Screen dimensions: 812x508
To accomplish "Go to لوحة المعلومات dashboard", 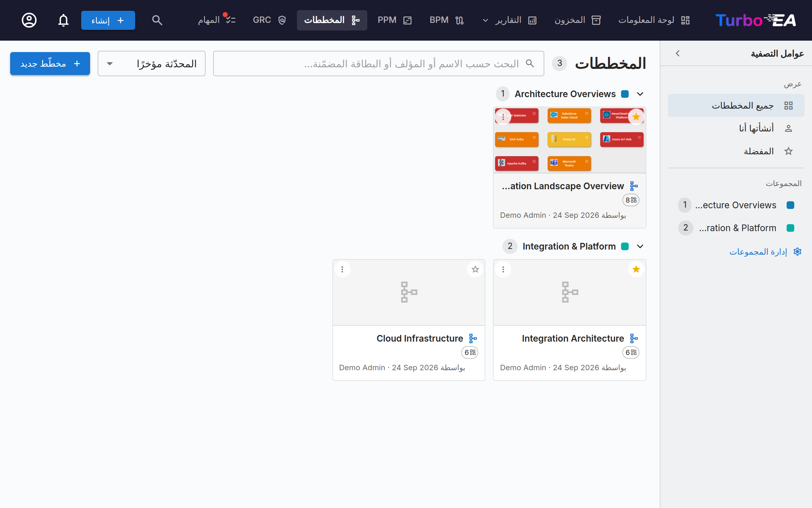I will coord(654,20).
